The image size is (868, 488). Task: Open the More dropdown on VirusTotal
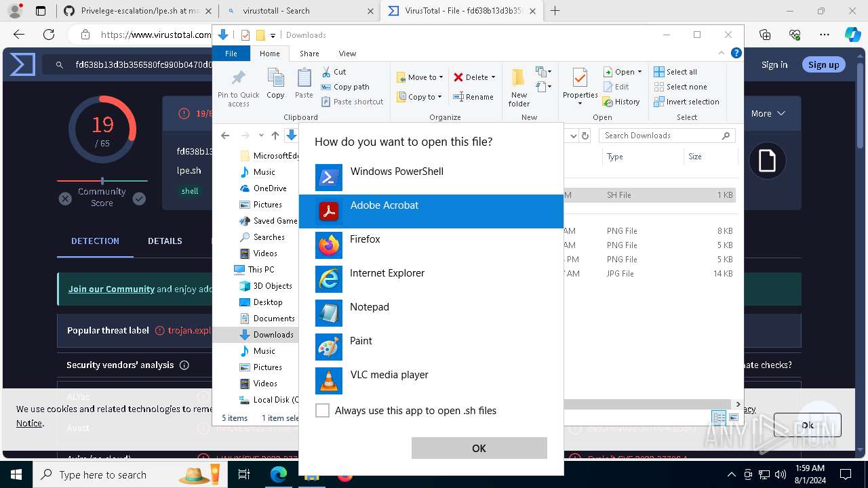(768, 113)
